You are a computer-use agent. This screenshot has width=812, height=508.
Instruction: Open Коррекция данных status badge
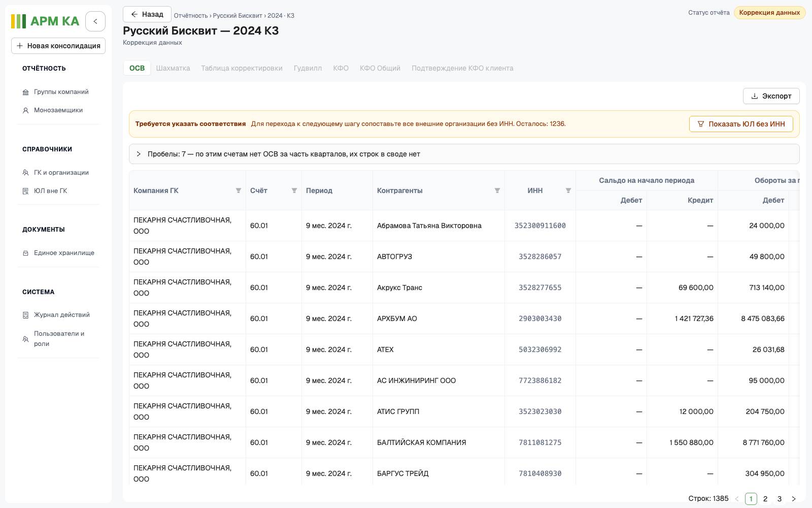click(769, 13)
